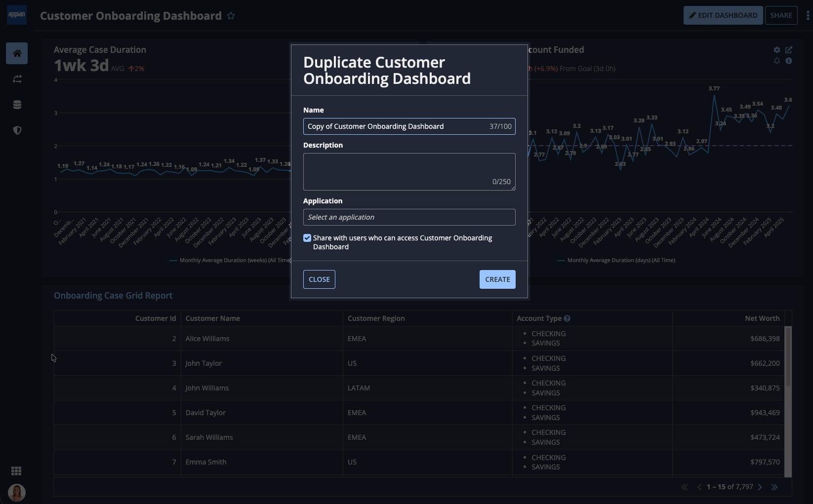Image resolution: width=813 pixels, height=504 pixels.
Task: Click the SHARE button
Action: (x=781, y=15)
